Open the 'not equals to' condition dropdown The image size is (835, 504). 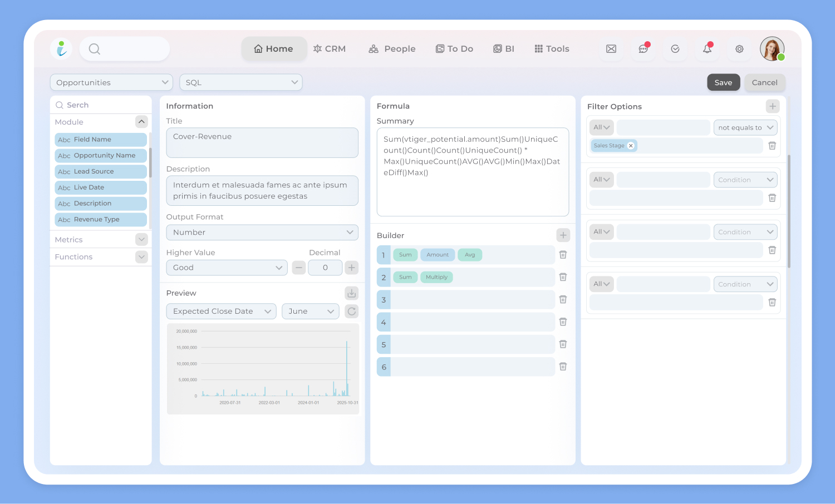pos(745,127)
